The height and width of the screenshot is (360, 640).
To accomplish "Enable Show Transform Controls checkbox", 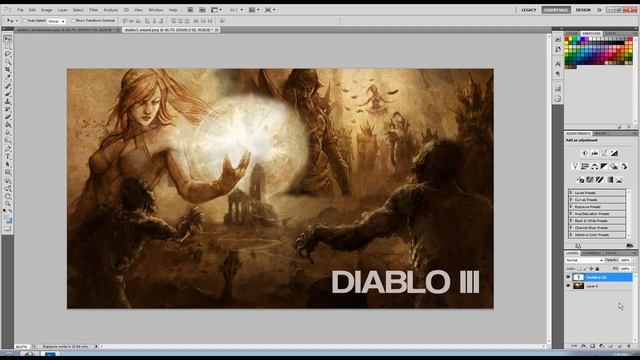I will point(73,20).
